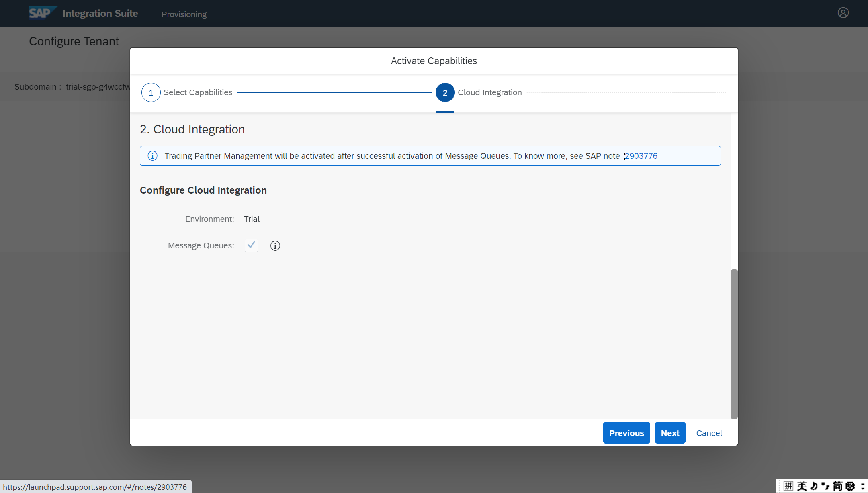This screenshot has height=493, width=868.
Task: Click the dialog vertical scrollbar
Action: click(x=734, y=344)
